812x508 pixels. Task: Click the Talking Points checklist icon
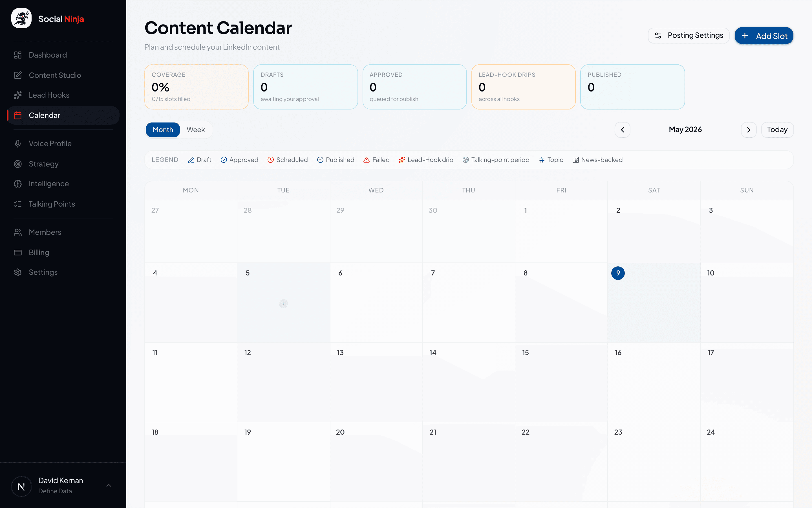click(x=18, y=204)
